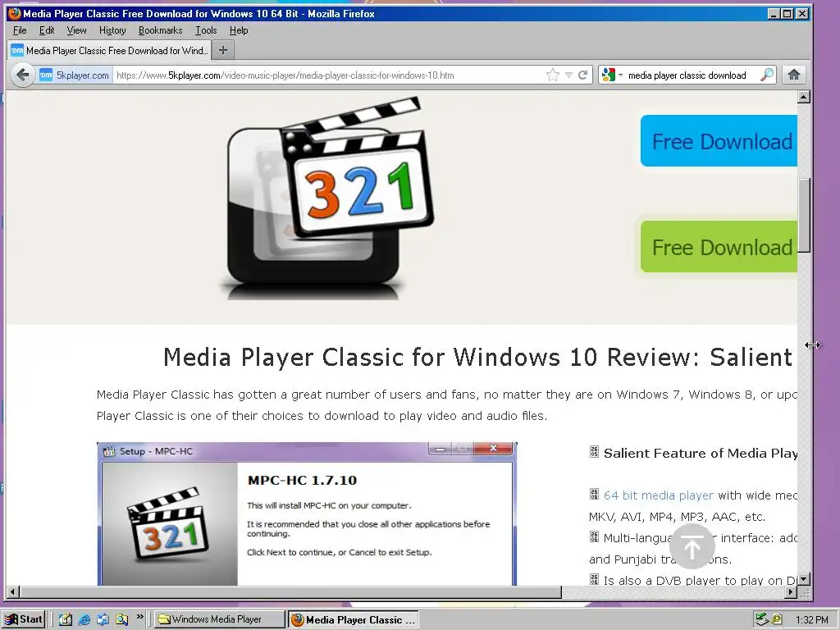Open the View menu
This screenshot has width=840, height=630.
[76, 30]
